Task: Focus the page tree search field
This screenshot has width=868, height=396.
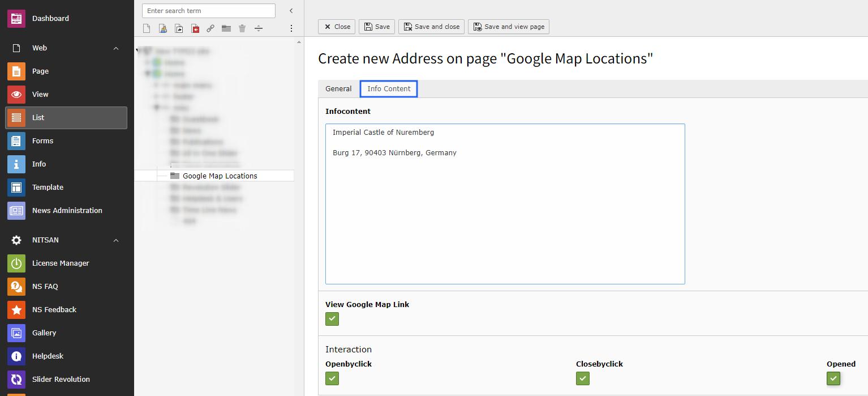Action: tap(209, 11)
